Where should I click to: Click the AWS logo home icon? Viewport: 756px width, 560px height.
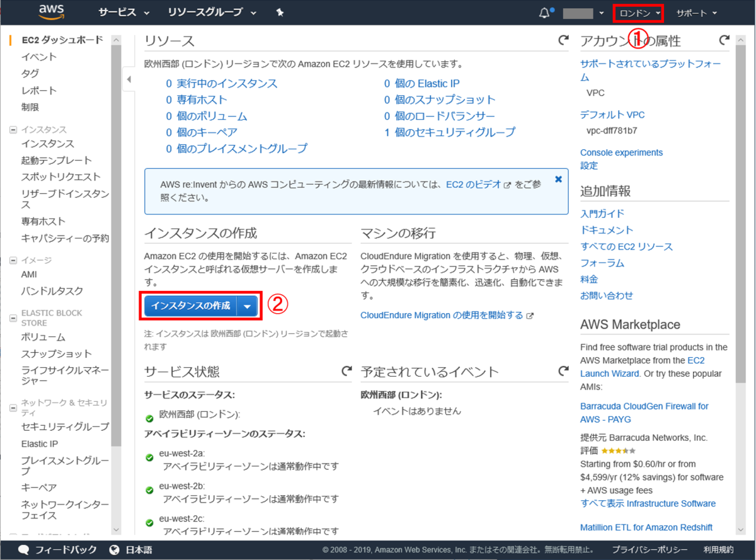point(51,11)
